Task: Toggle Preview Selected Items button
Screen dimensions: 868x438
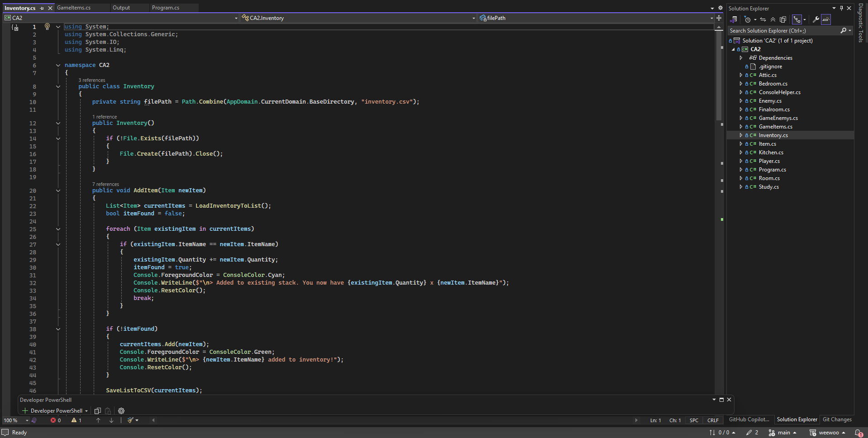Action: coord(826,19)
